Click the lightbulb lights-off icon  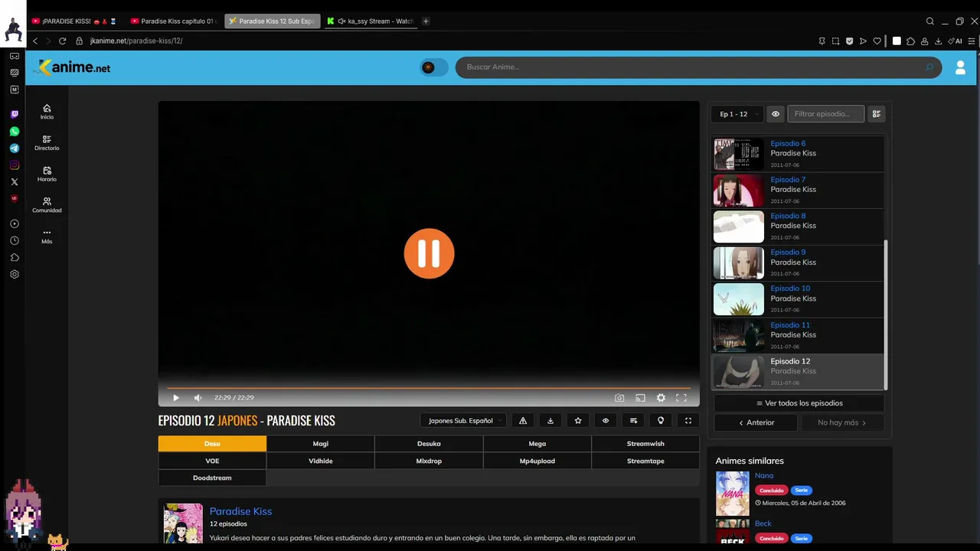(x=661, y=420)
